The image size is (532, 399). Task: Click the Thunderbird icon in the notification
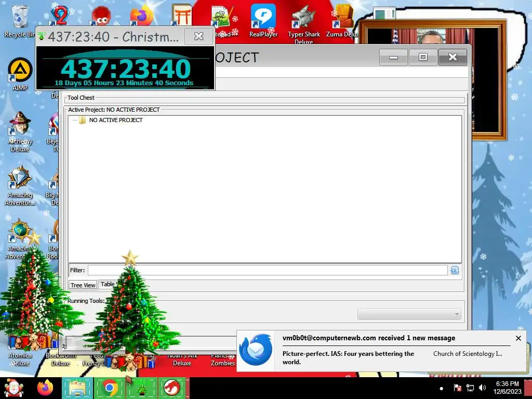256,350
